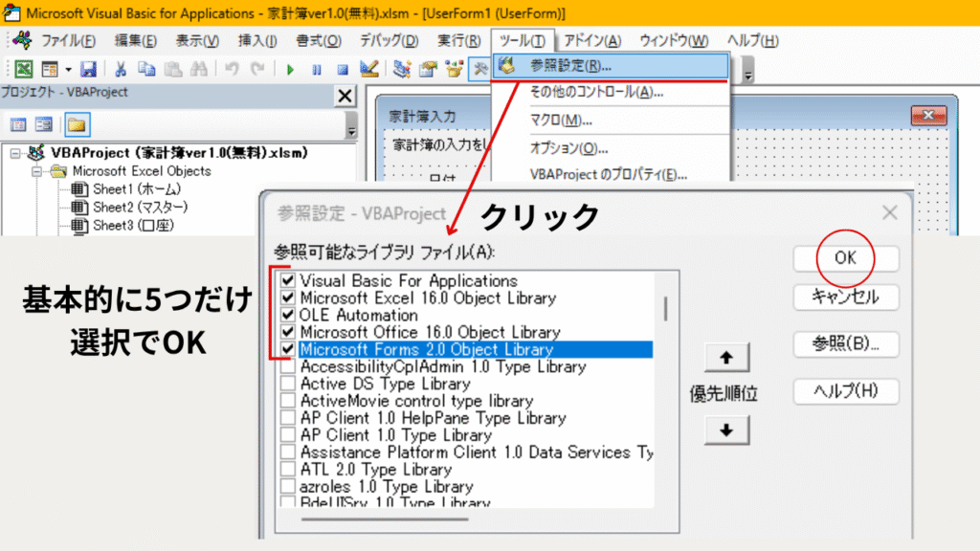This screenshot has width=980, height=551.
Task: Click the library list vertical scrollbar thumb
Action: pos(666,309)
